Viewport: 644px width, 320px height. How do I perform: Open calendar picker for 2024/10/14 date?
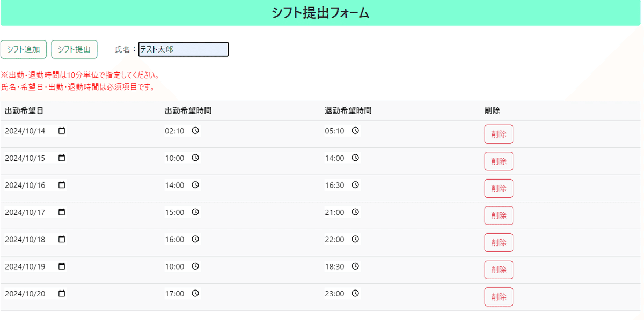62,131
